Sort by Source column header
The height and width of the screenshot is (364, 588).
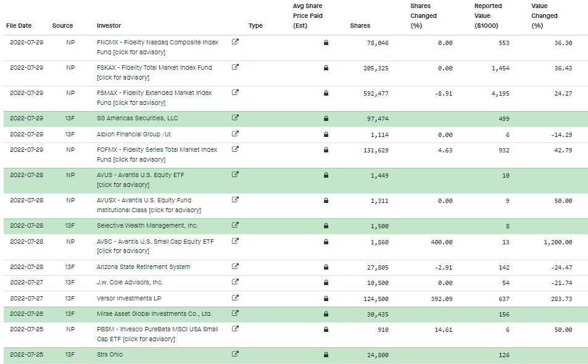click(x=62, y=25)
